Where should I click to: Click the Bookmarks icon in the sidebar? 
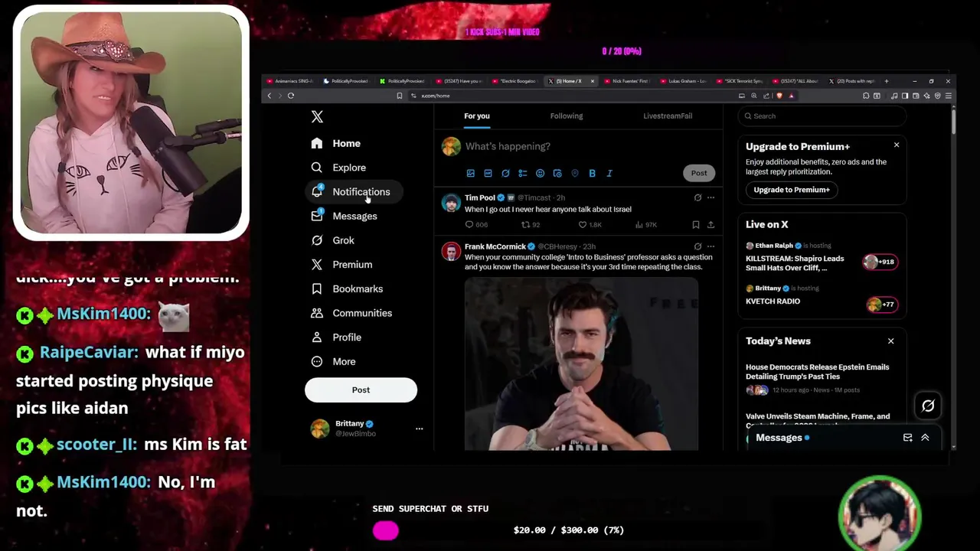(317, 289)
